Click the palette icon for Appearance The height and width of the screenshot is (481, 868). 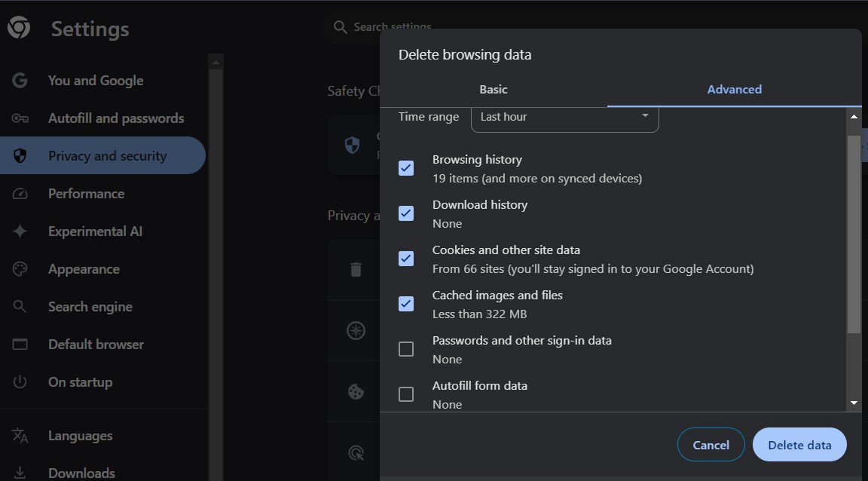[x=20, y=268]
